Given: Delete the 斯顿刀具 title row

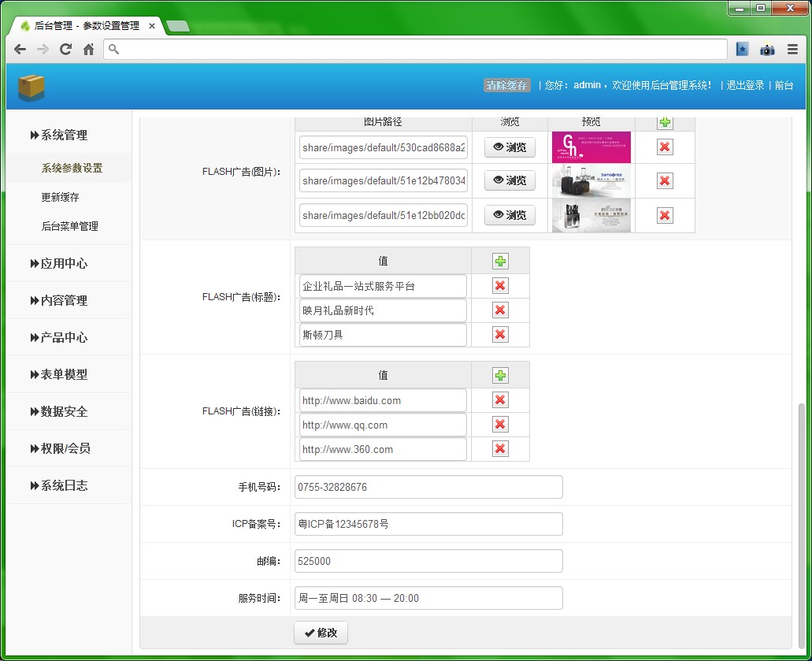Looking at the screenshot, I should pyautogui.click(x=500, y=335).
